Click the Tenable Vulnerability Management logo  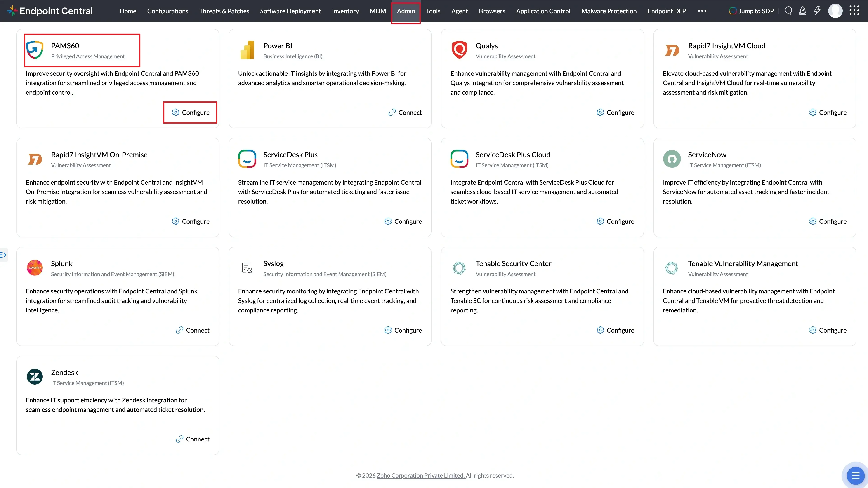[x=672, y=268]
